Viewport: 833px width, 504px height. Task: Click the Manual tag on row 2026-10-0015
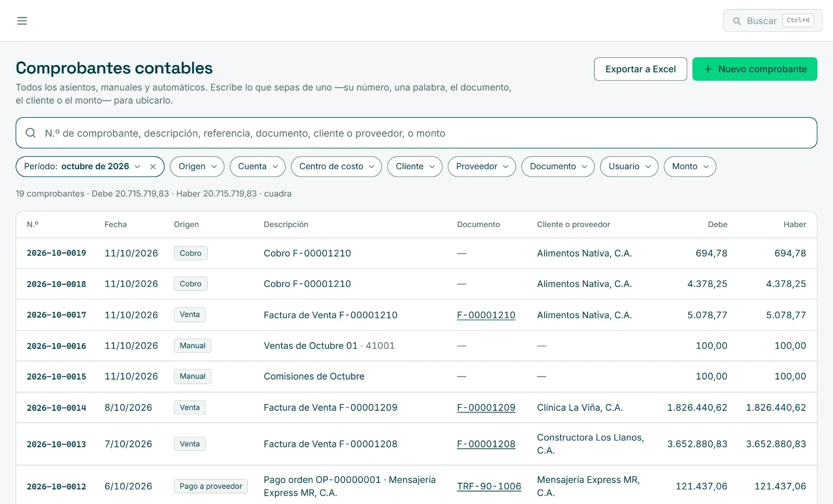(x=193, y=376)
